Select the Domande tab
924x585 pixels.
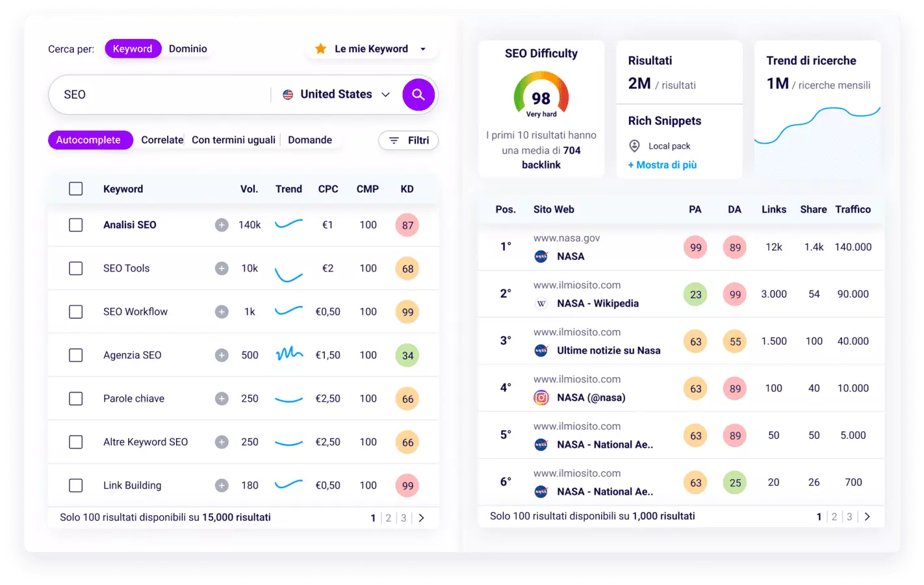(310, 140)
